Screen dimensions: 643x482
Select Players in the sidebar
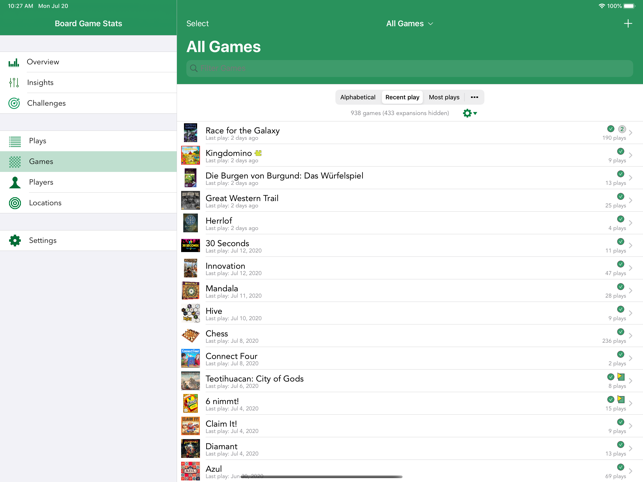tap(41, 182)
